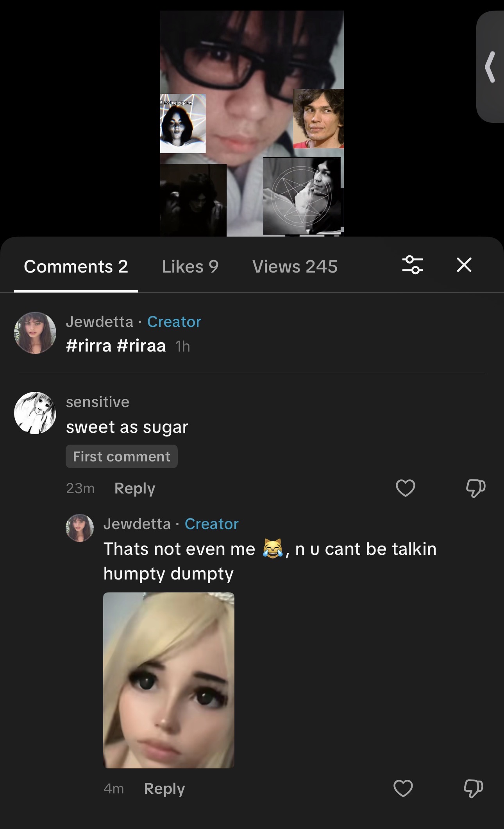Open Jewdetta's small avatar in reply
The image size is (504, 829).
tap(80, 528)
